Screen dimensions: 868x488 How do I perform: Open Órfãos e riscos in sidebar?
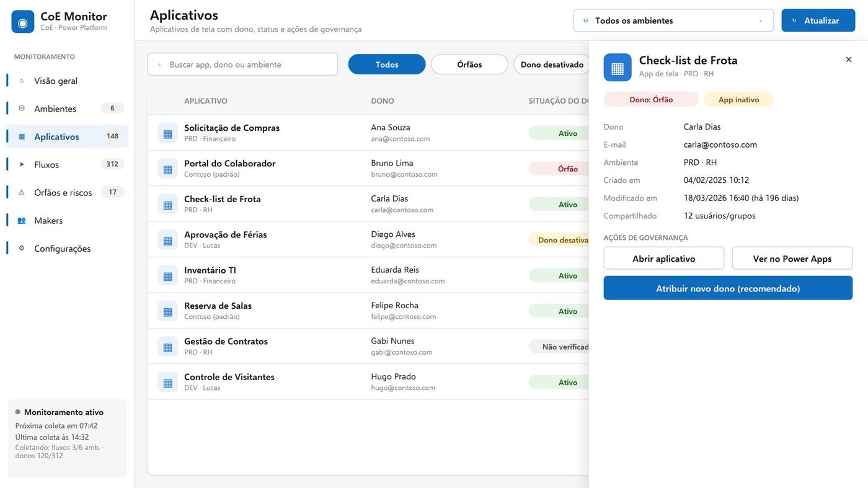pyautogui.click(x=67, y=192)
